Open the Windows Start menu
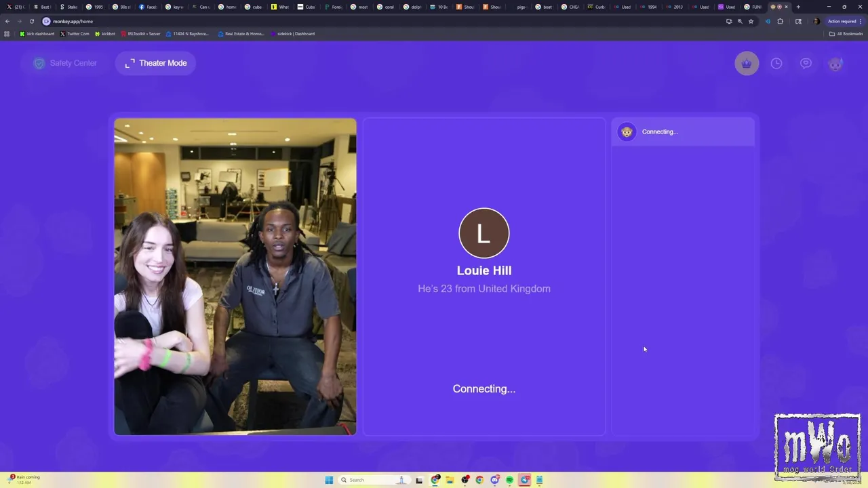This screenshot has height=488, width=868. (329, 480)
